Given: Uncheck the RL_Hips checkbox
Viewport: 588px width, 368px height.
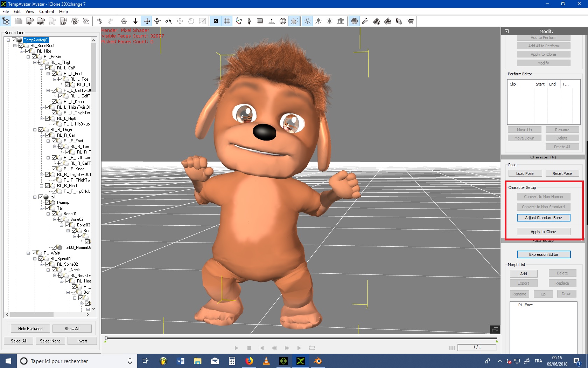Looking at the screenshot, I should [28, 51].
